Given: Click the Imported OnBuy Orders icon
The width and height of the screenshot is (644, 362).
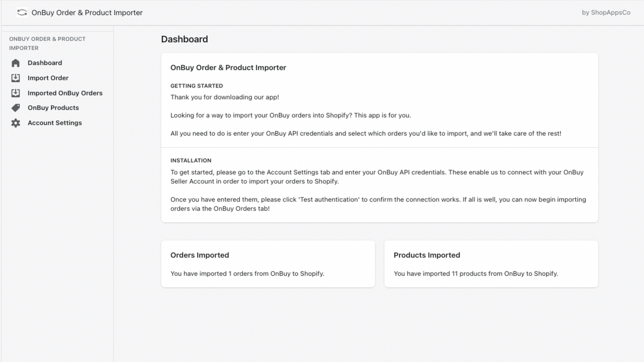Looking at the screenshot, I should 16,93.
